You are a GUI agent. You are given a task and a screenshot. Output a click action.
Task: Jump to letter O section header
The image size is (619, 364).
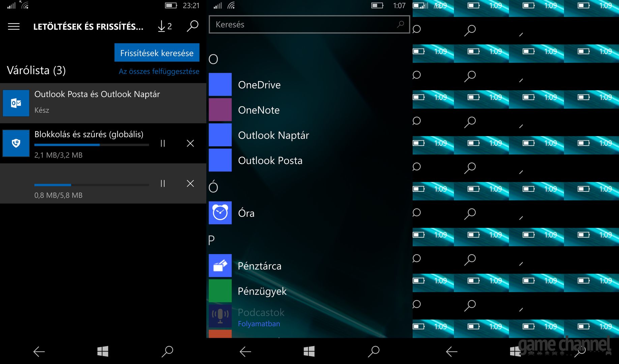pos(213,59)
